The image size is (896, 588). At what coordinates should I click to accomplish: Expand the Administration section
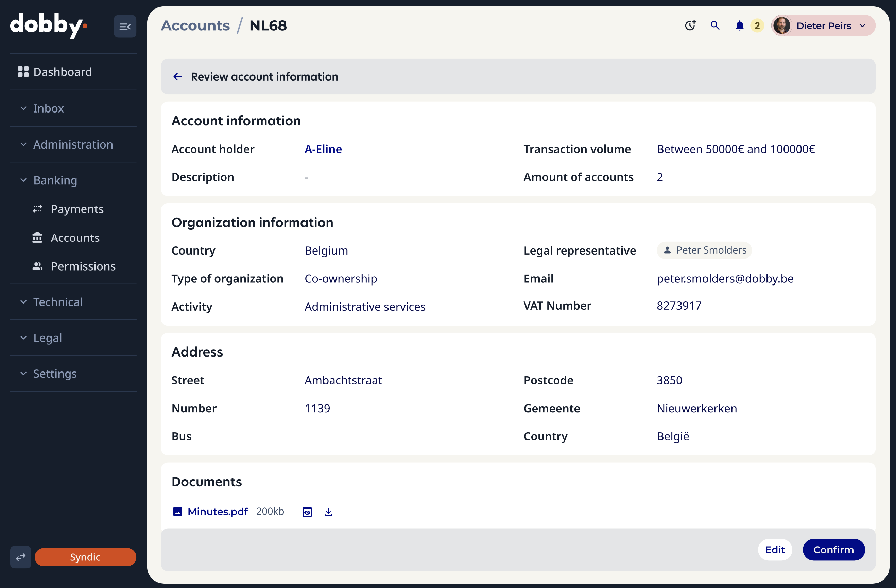click(73, 144)
